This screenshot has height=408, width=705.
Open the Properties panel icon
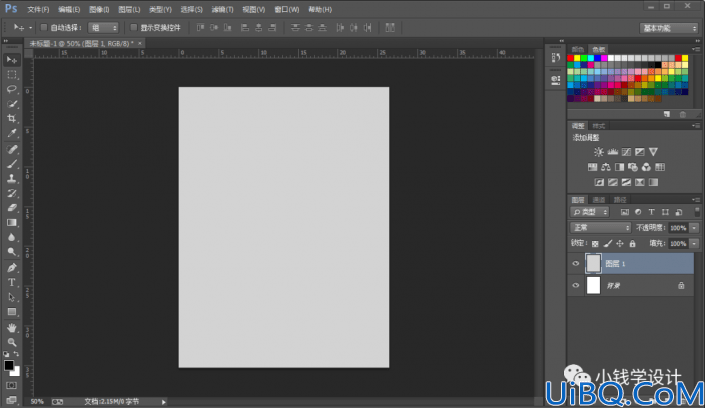point(556,81)
